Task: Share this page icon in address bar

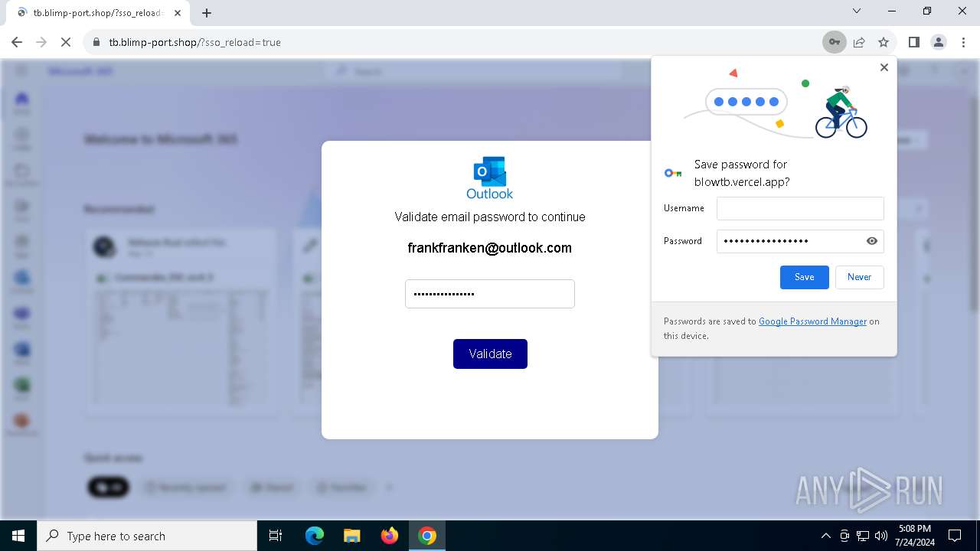Action: pyautogui.click(x=859, y=42)
